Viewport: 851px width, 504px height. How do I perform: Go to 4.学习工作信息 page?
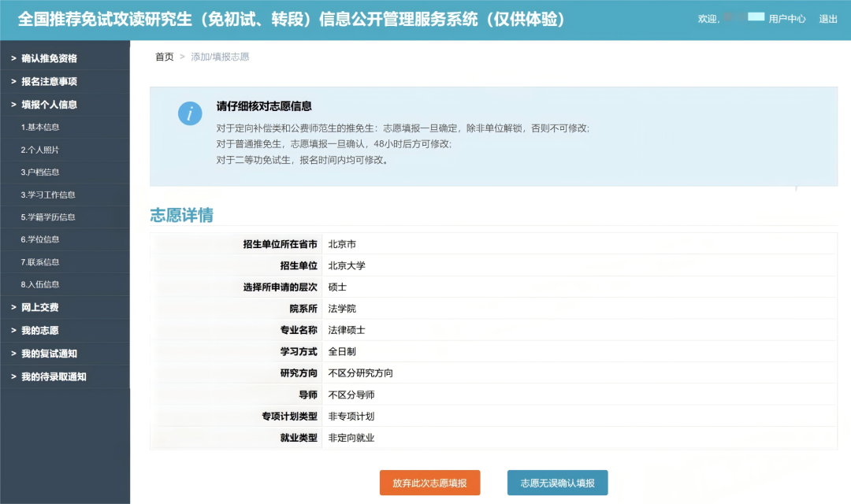click(x=48, y=195)
